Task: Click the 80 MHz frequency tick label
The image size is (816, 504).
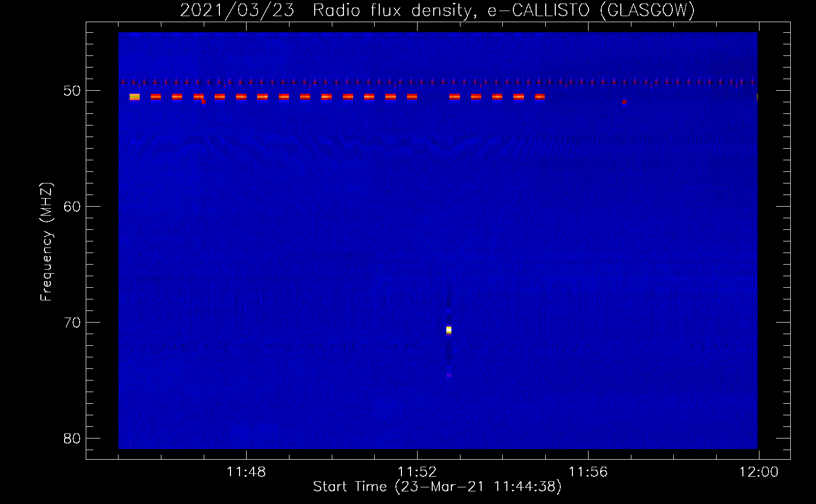Action: 72,438
